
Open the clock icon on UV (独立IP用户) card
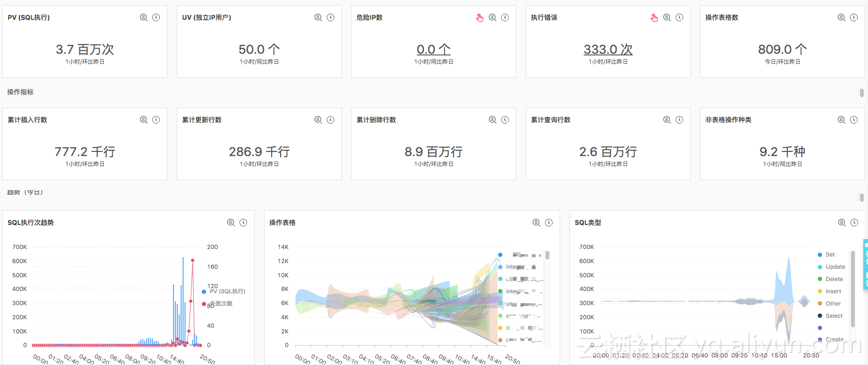[x=331, y=17]
